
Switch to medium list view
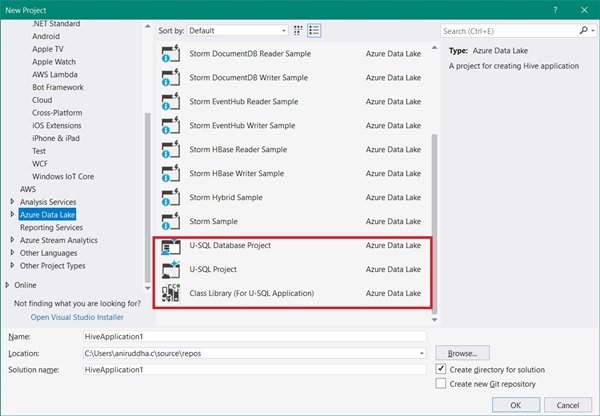coord(314,31)
